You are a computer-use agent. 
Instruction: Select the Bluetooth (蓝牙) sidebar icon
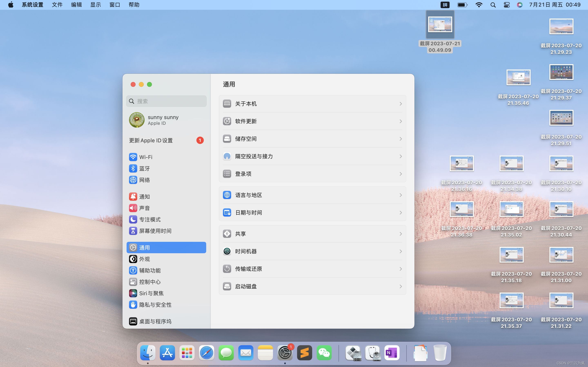133,168
